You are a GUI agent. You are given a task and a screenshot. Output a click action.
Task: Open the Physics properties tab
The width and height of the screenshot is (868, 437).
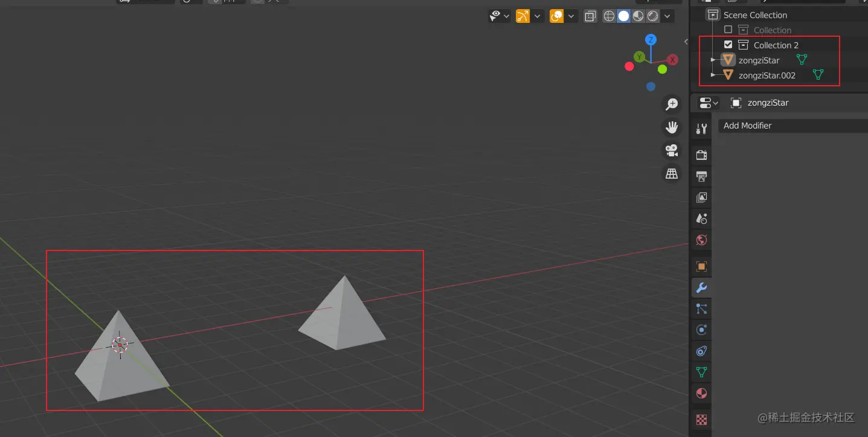(x=701, y=330)
